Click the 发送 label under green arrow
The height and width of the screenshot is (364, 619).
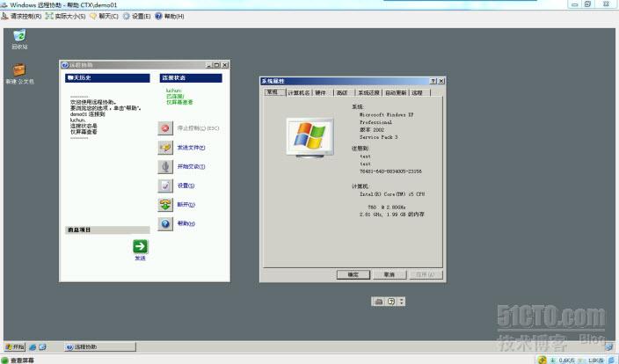click(x=140, y=258)
